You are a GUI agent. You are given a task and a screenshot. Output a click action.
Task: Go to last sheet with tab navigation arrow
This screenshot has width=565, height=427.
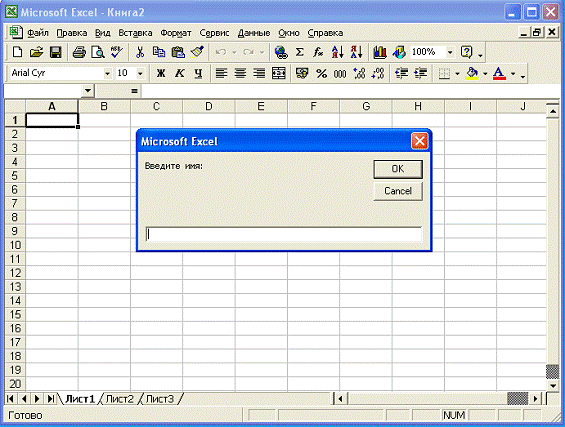[x=51, y=399]
